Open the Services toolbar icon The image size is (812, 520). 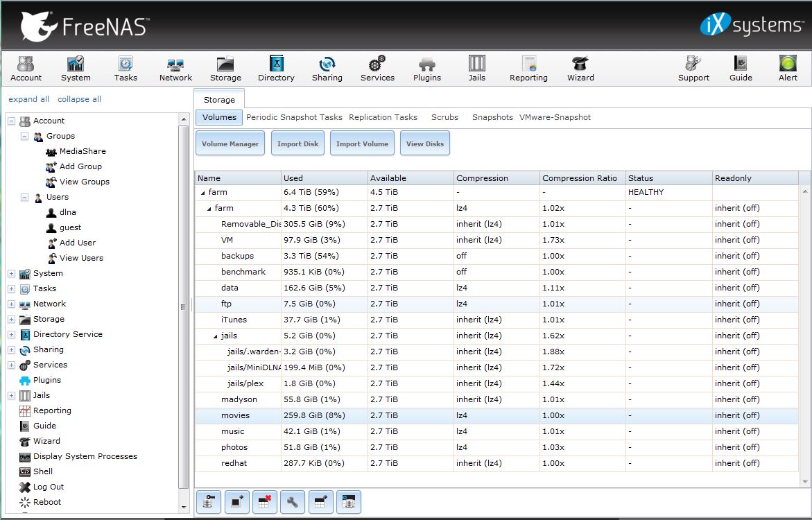(x=377, y=69)
